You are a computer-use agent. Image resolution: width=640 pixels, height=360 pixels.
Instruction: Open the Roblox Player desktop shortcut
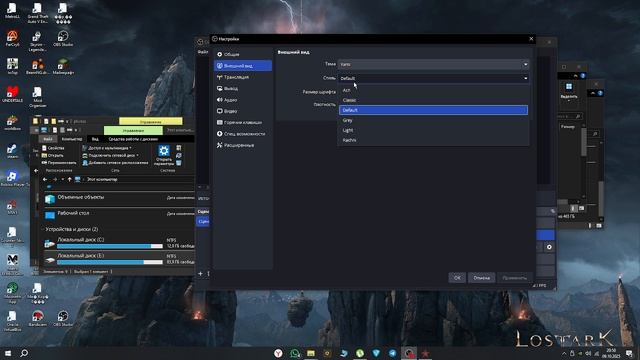tap(14, 179)
